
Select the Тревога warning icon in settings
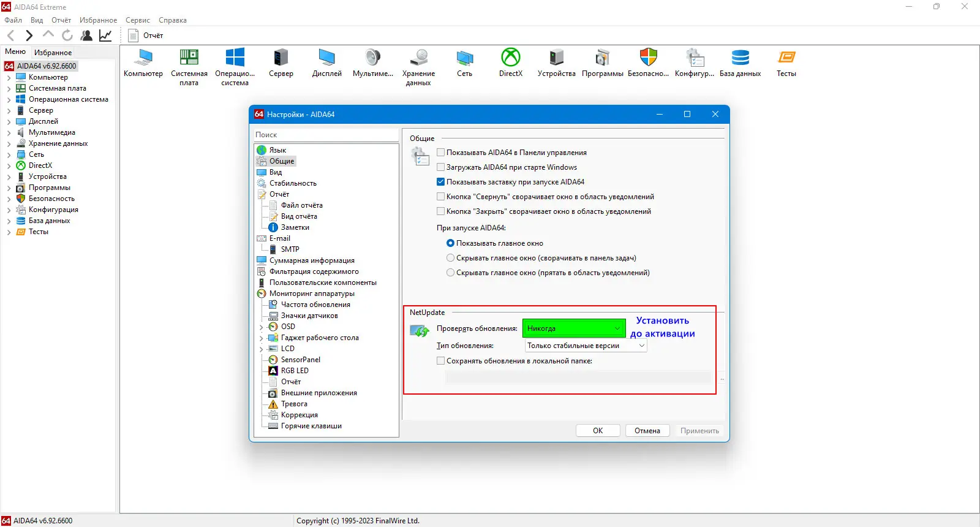point(273,404)
